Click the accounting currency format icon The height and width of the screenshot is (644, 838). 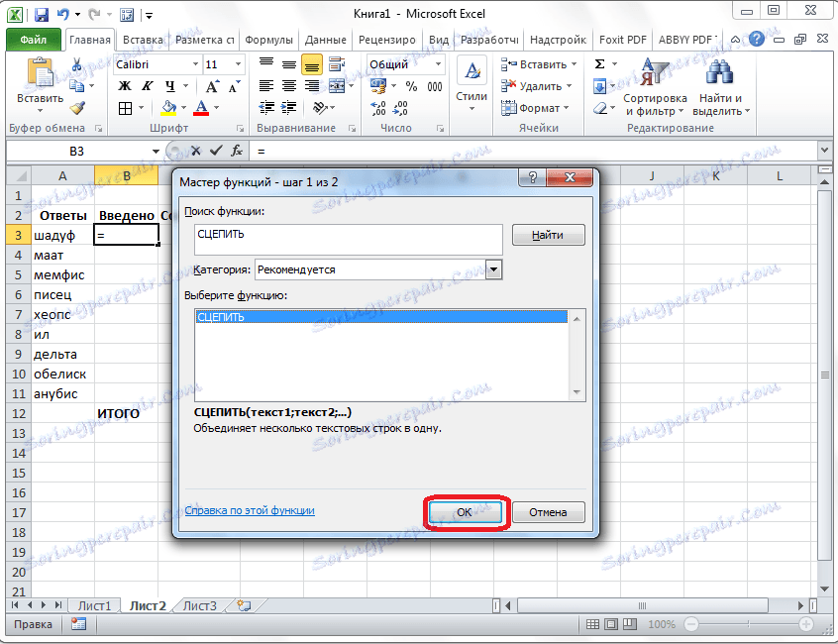tap(378, 86)
